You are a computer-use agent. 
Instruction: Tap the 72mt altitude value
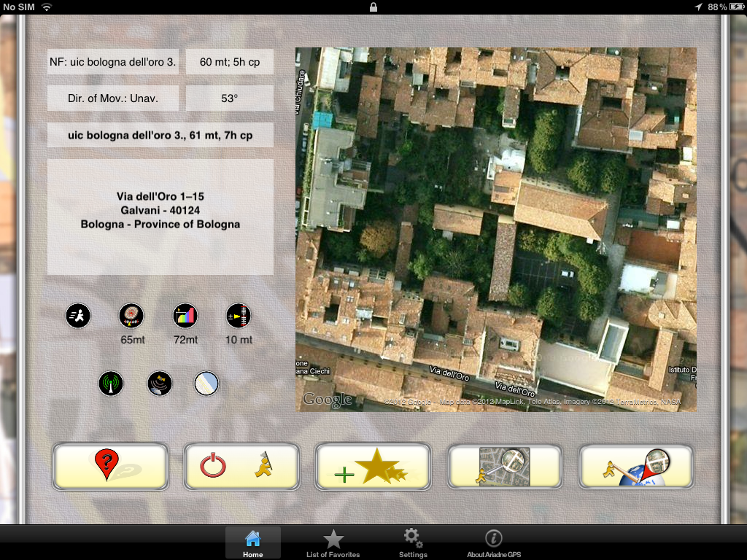pos(185,340)
